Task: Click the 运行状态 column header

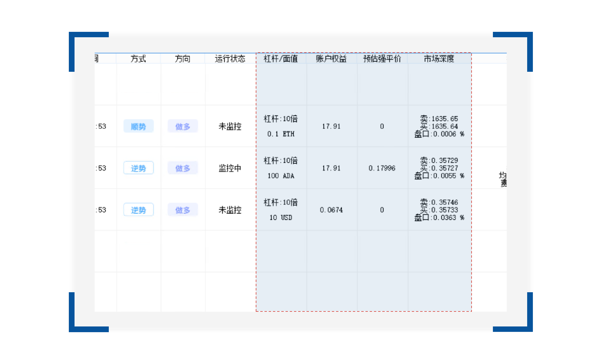Action: (x=230, y=59)
